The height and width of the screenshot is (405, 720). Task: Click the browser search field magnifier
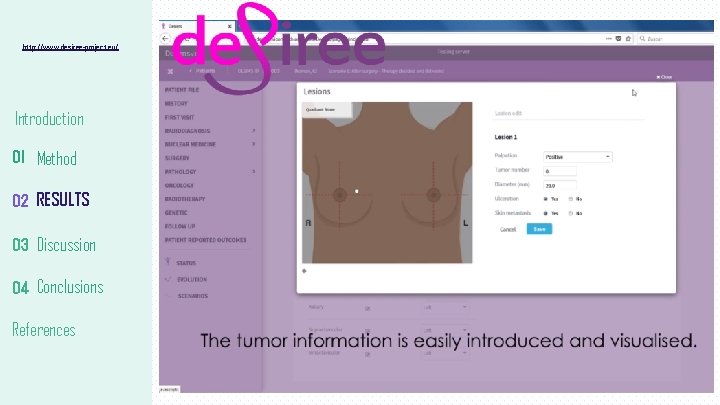642,39
